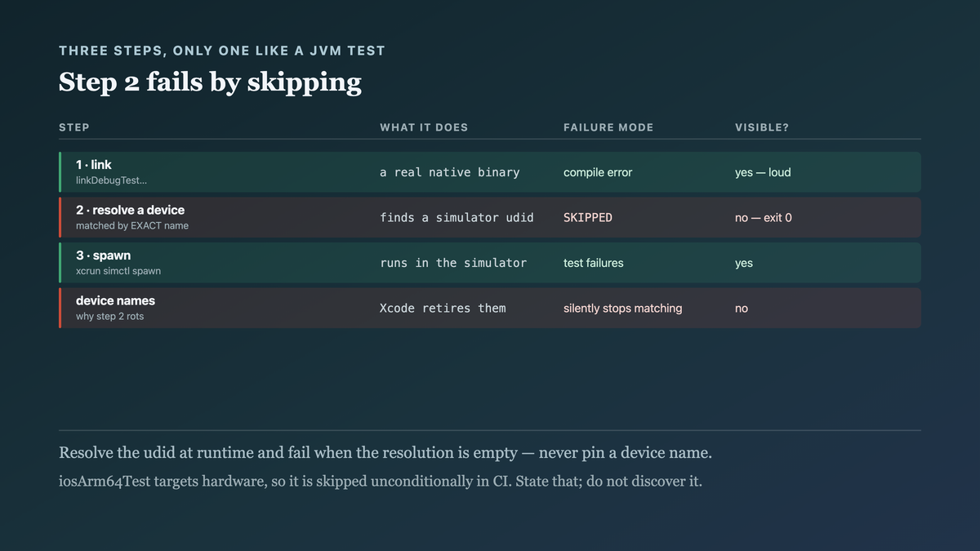Click the 'FAILURE MODE' column header
Viewport: 980px width, 551px height.
[608, 127]
